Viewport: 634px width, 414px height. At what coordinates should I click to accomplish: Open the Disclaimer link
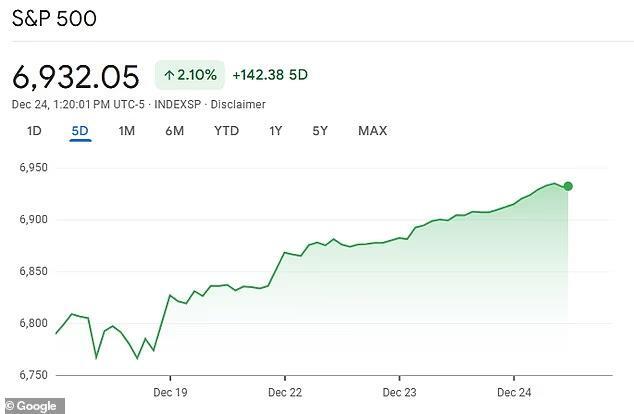pyautogui.click(x=239, y=104)
